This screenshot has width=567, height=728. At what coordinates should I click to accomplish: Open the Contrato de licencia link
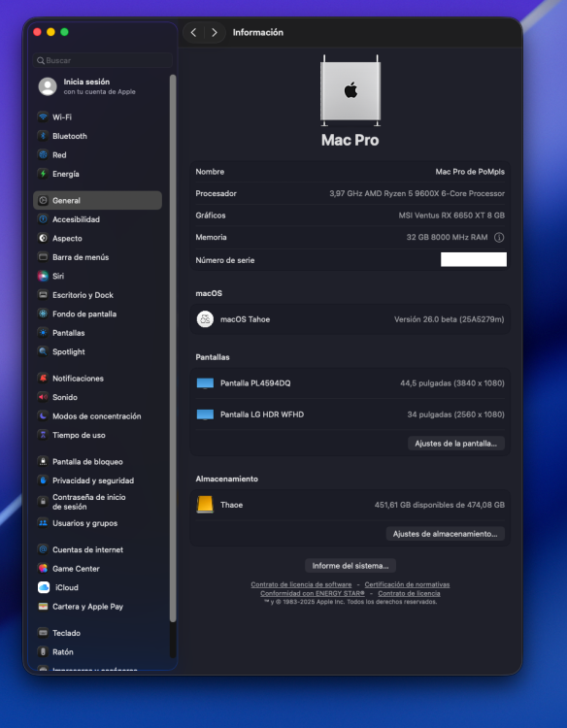coord(409,593)
